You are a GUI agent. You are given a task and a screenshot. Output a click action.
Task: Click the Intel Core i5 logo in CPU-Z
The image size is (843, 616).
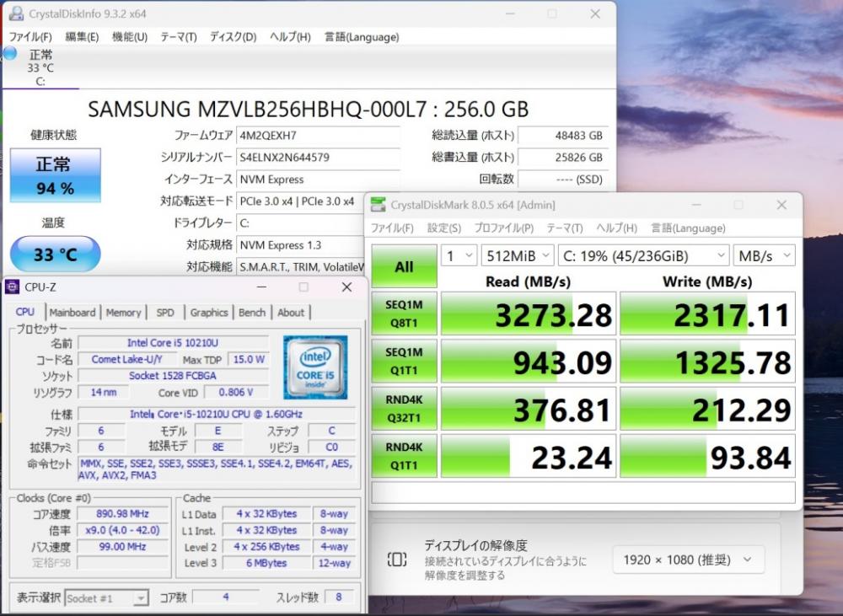tap(315, 367)
